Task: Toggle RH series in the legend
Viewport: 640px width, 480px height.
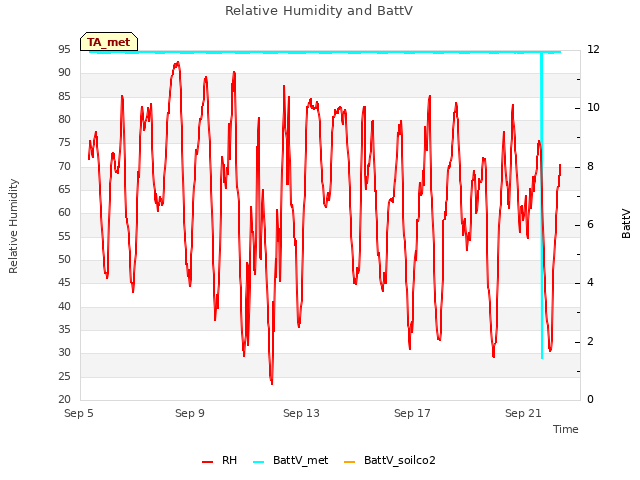Action: point(220,460)
